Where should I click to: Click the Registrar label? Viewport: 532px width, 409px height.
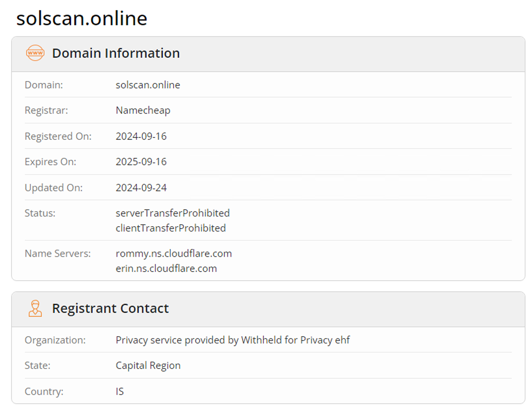coord(46,110)
